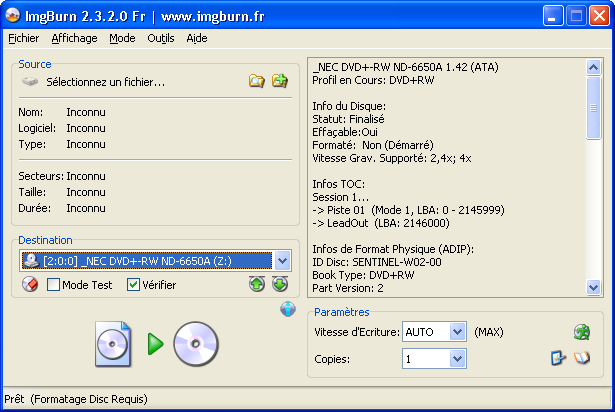615x412 pixels.
Task: Click the (MAX) label beside write speed
Action: coord(489,332)
